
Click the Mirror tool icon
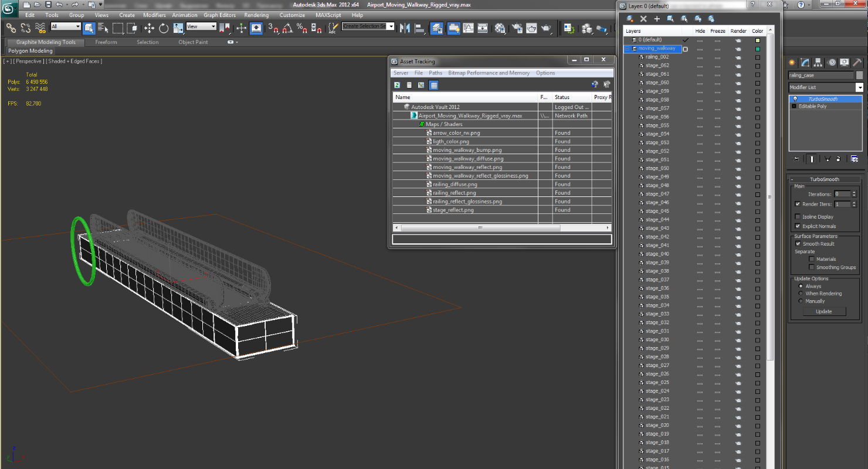405,28
